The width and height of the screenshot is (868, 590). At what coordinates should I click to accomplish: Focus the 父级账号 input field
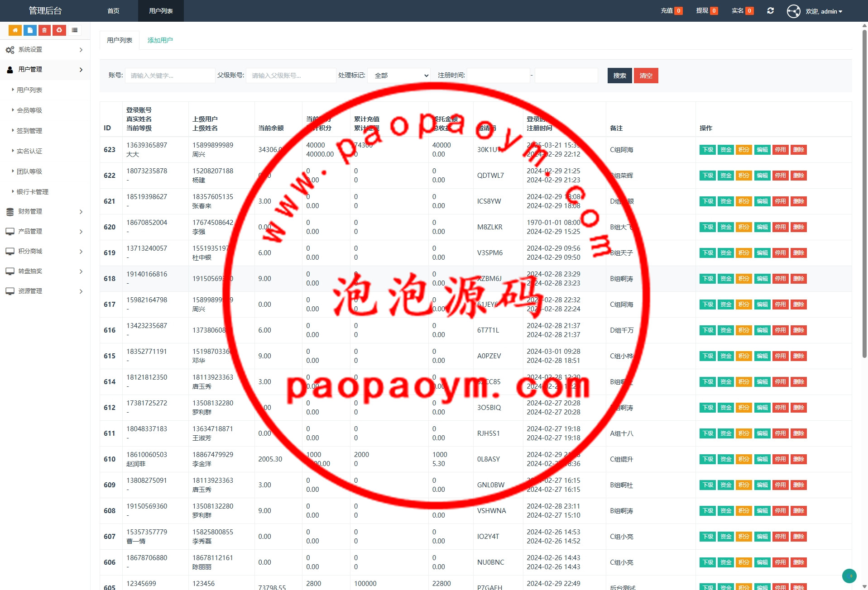coord(291,76)
